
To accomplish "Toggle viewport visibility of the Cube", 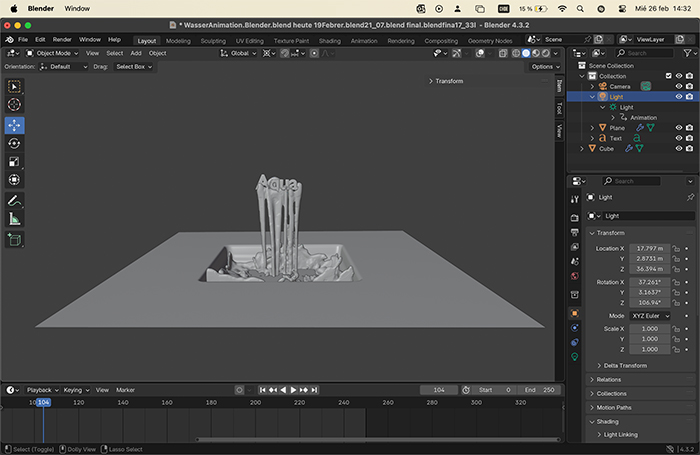I will click(678, 148).
